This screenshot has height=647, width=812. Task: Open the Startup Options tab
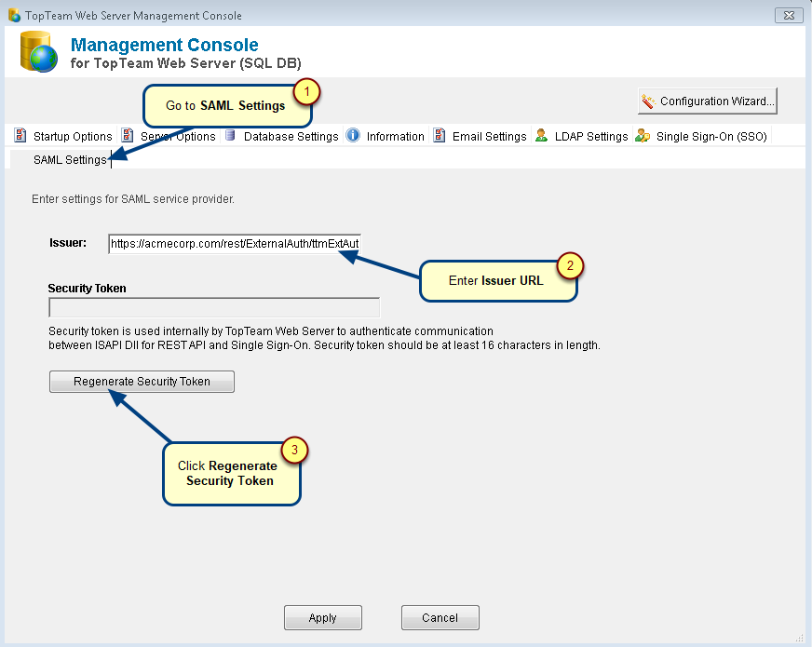(63, 136)
